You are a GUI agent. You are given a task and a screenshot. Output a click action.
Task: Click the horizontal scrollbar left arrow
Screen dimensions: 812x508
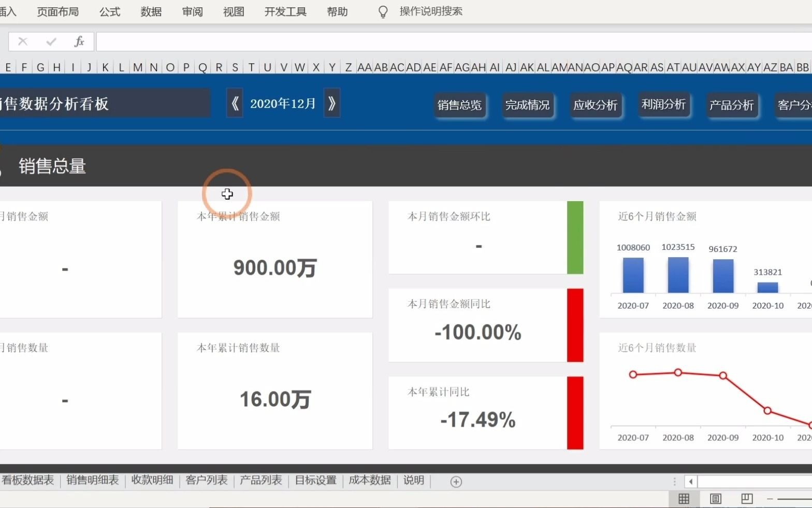click(x=691, y=482)
